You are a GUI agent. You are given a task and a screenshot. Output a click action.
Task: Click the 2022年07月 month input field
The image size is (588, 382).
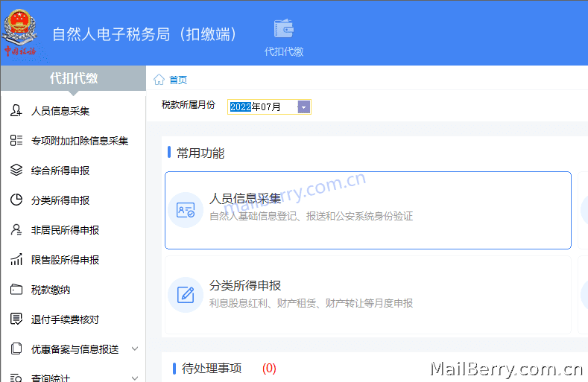tap(269, 107)
